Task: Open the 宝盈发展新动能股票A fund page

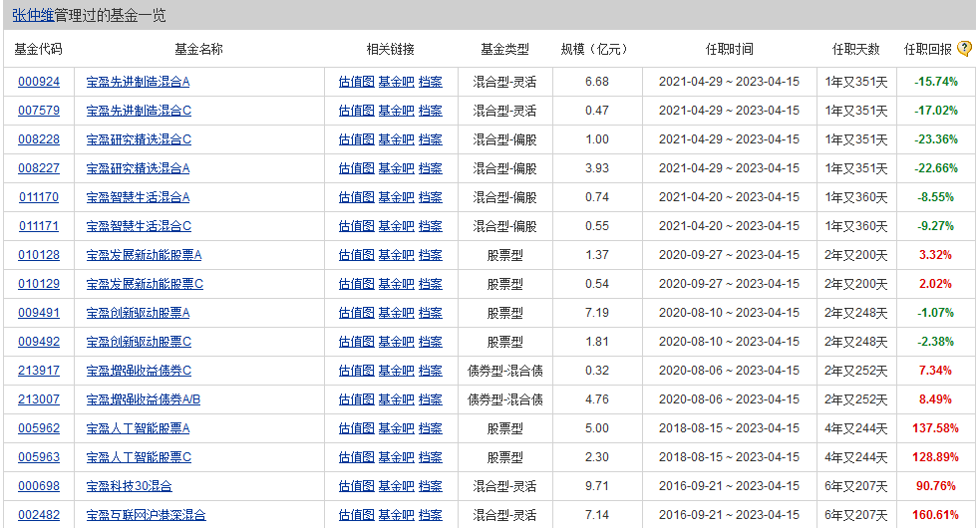Action: pos(144,255)
